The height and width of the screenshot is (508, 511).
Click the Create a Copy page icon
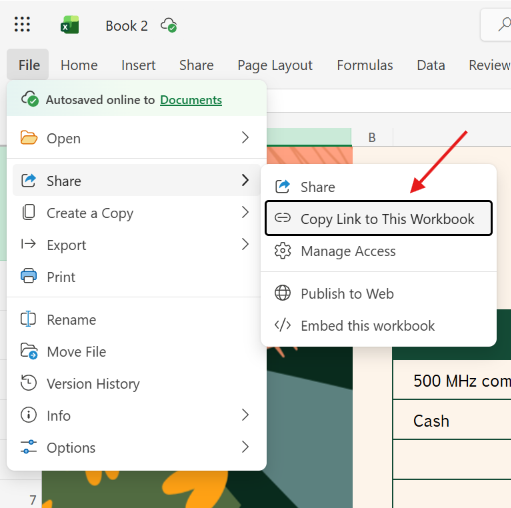coord(29,212)
